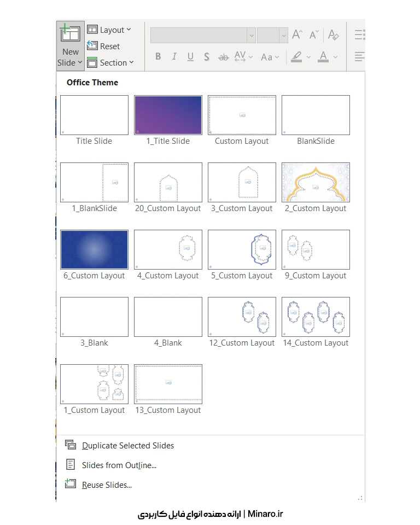Clear all text formatting
The image size is (420, 525).
(x=333, y=35)
